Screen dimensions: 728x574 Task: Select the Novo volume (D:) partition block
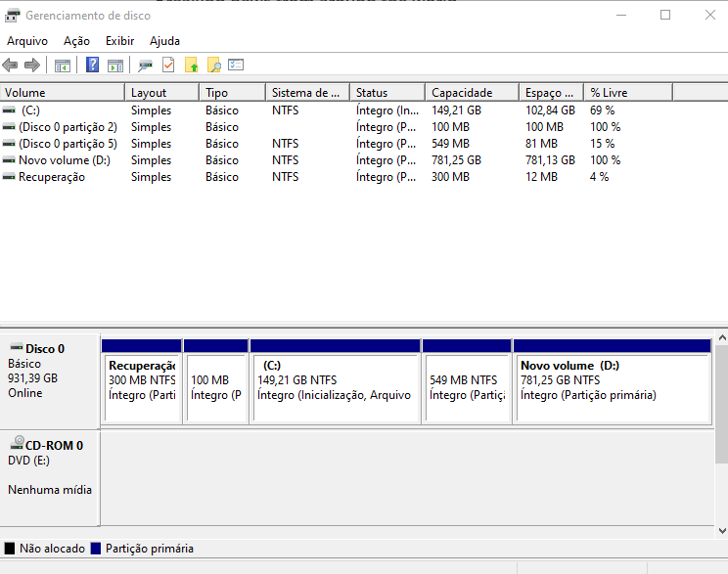pyautogui.click(x=613, y=381)
